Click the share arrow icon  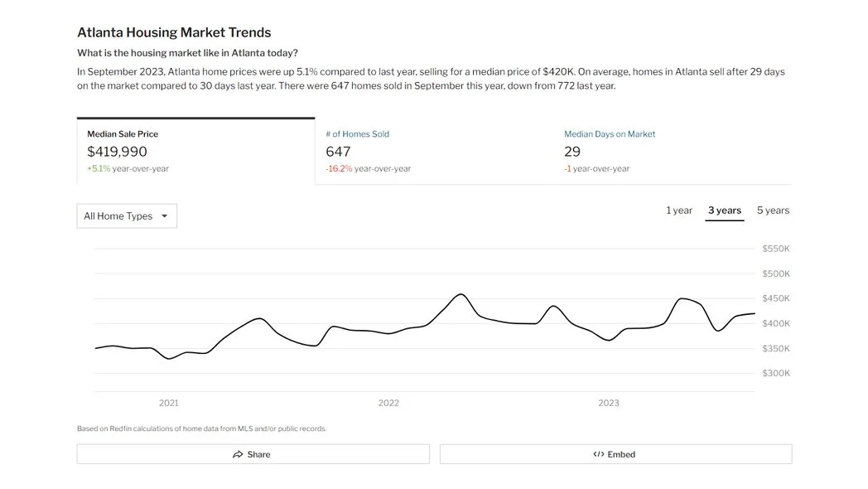[x=238, y=454]
